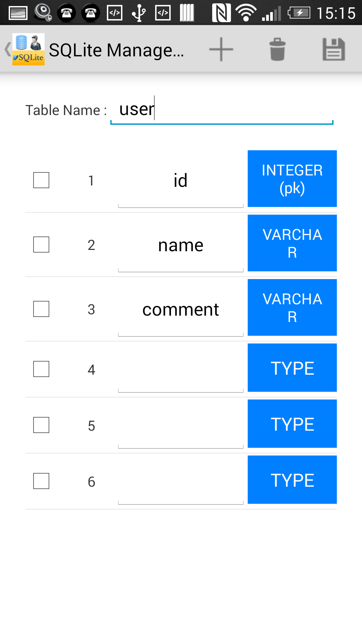Open the VARCHAR type for comment column
The width and height of the screenshot is (362, 644).
pos(292,308)
